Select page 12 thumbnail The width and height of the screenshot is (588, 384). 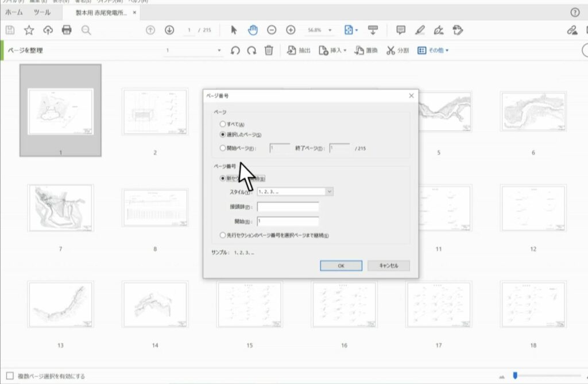tap(533, 208)
